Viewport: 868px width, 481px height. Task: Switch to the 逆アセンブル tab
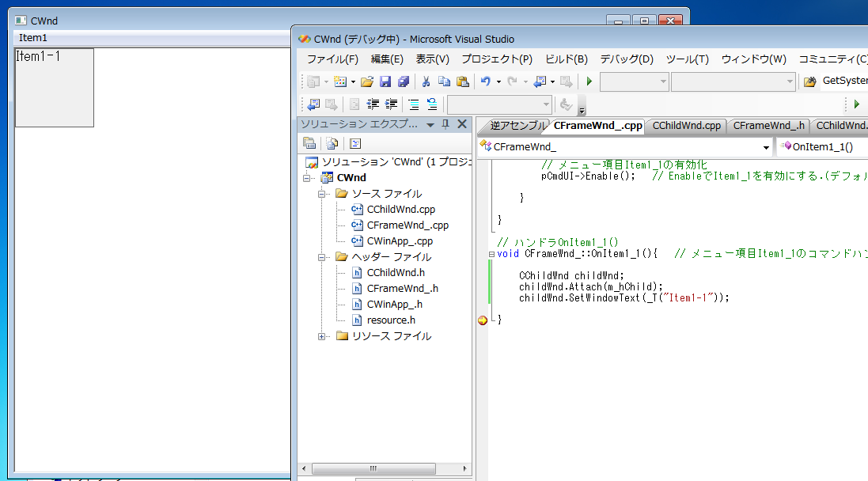click(x=517, y=126)
